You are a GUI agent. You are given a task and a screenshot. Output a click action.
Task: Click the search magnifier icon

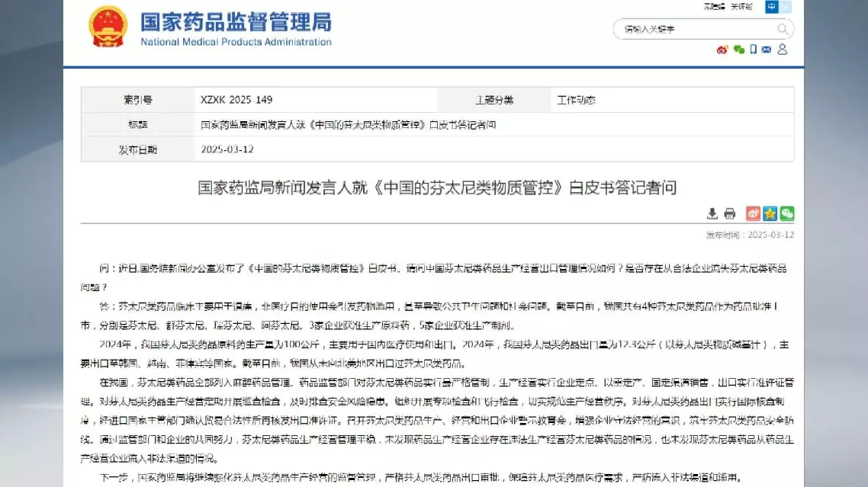[783, 30]
